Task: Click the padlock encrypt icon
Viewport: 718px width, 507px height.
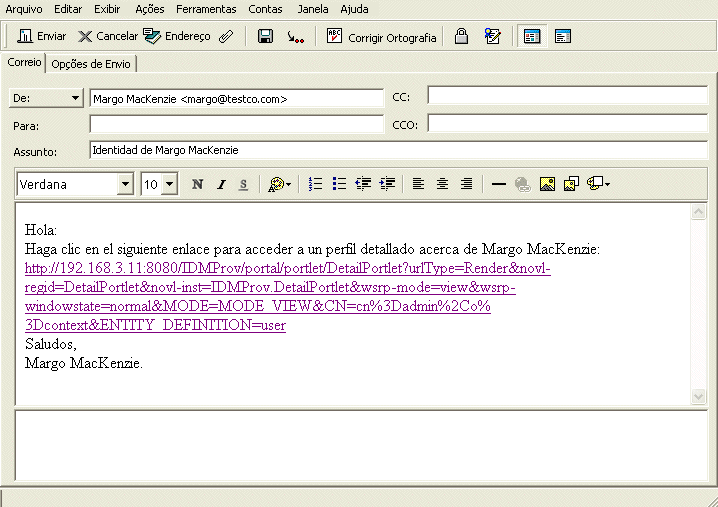Action: point(461,36)
